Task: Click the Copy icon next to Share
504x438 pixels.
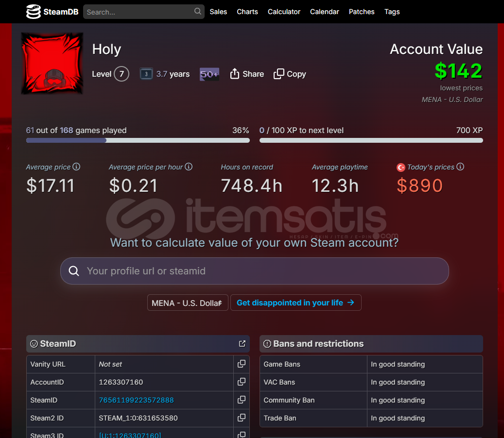Action: click(x=278, y=74)
